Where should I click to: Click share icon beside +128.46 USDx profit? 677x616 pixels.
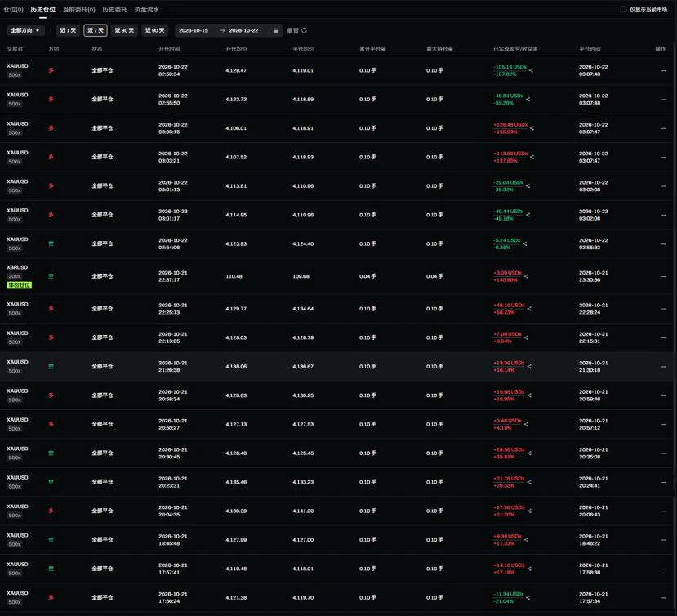(532, 128)
